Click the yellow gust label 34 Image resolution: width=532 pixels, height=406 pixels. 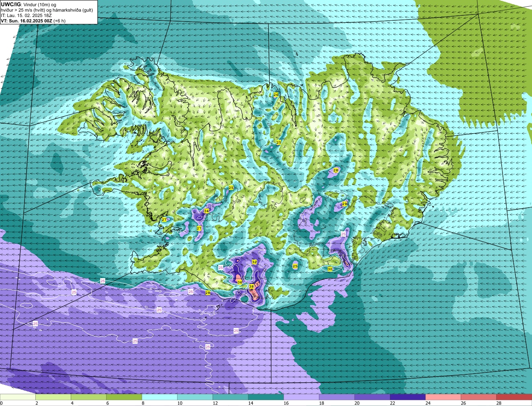pos(207,210)
